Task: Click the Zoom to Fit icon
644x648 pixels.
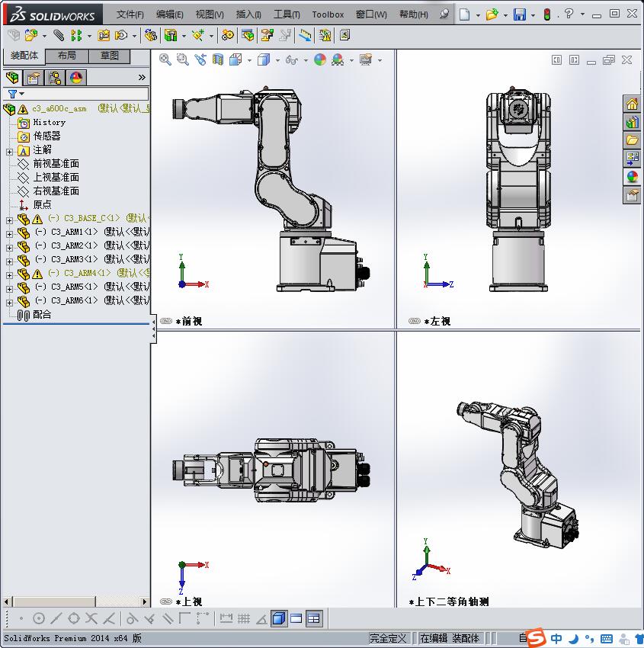Action: point(165,59)
